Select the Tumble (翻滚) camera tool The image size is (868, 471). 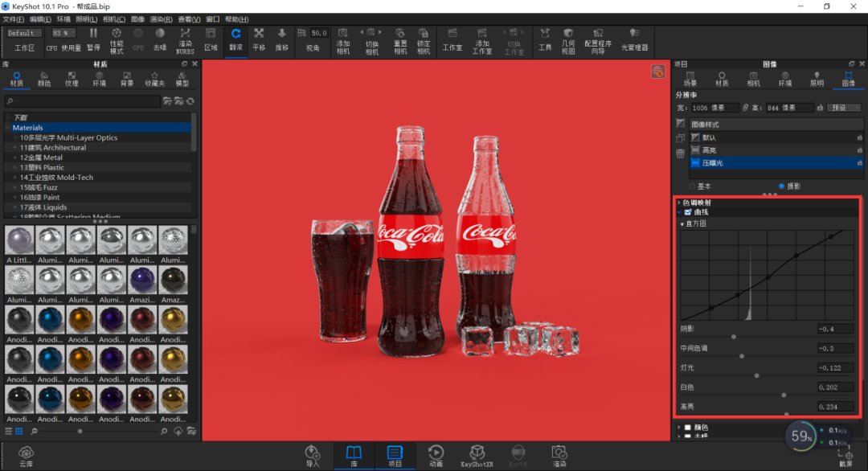(235, 40)
